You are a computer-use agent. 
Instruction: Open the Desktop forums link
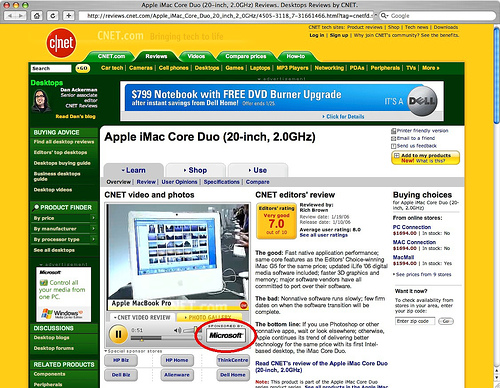coord(54,348)
